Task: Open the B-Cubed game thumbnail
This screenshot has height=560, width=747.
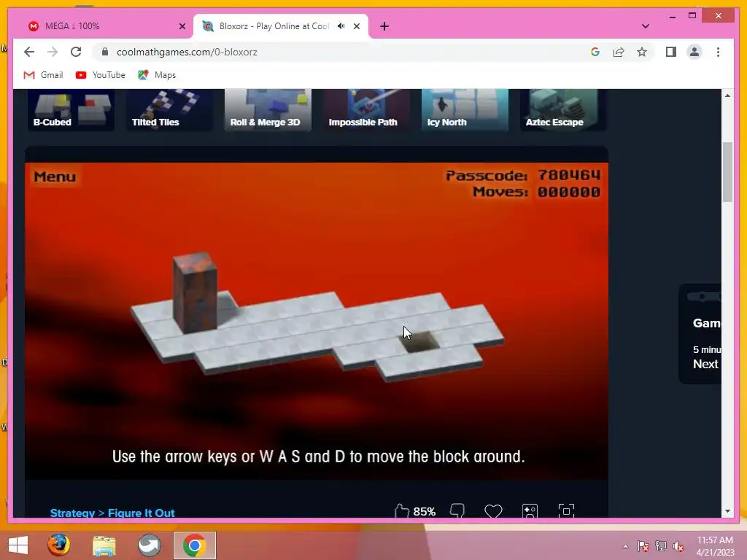Action: coord(71,109)
